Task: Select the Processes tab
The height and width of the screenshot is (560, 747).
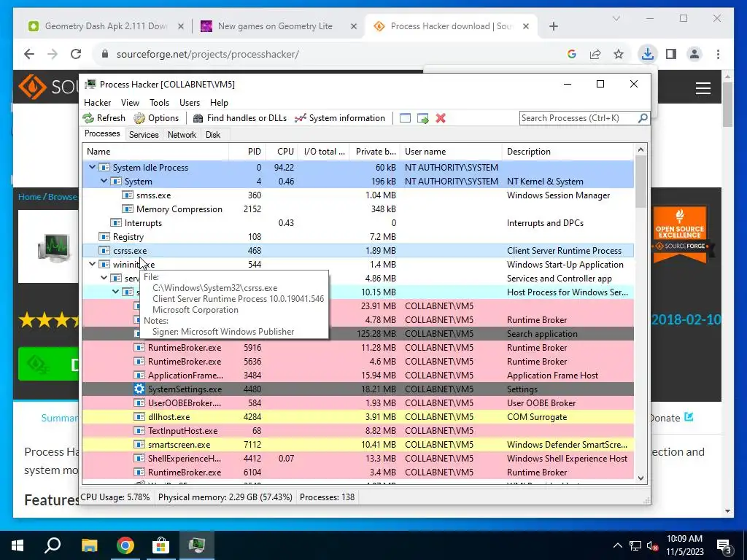Action: click(102, 133)
